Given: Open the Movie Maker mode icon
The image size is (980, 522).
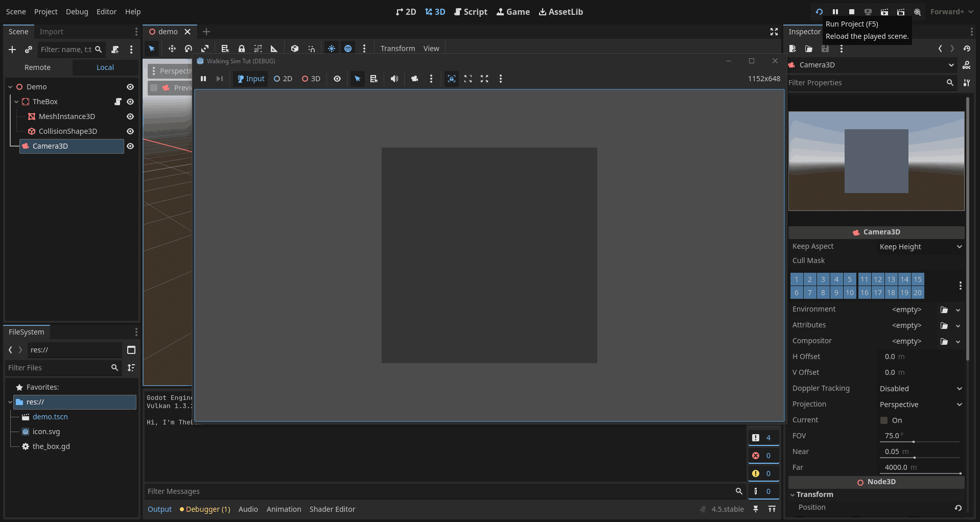Looking at the screenshot, I should (x=918, y=12).
